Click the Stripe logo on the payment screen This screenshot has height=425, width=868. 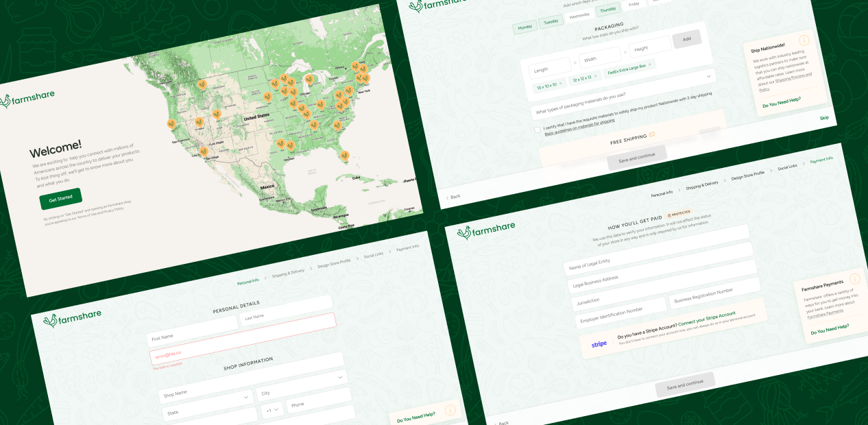coord(599,344)
